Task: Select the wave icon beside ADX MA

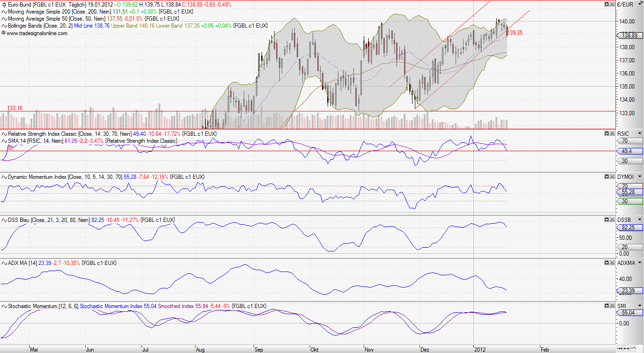Action: (3, 263)
